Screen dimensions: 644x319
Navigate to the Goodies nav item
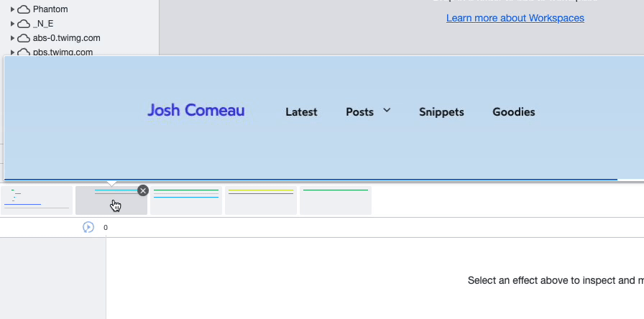point(513,112)
